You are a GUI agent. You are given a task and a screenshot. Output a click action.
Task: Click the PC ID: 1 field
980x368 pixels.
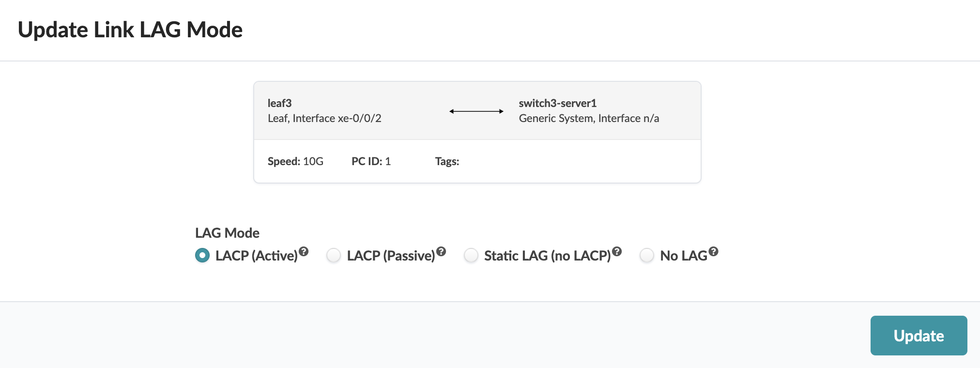371,161
